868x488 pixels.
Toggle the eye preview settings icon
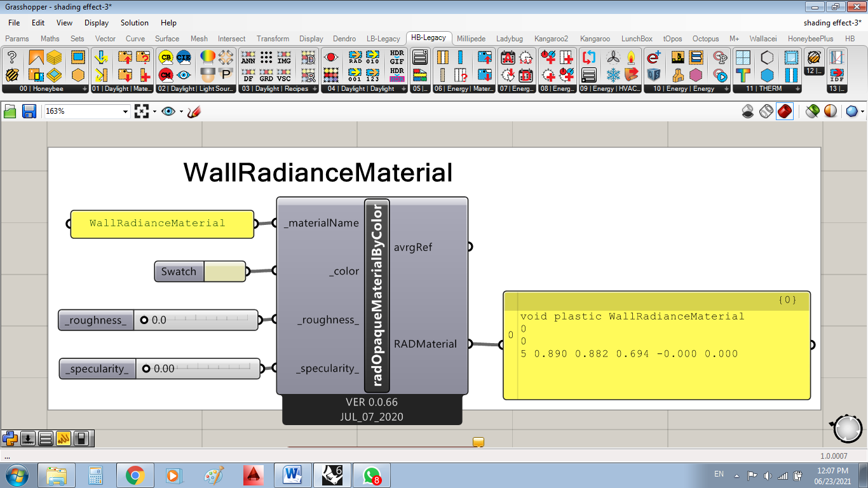tap(168, 111)
